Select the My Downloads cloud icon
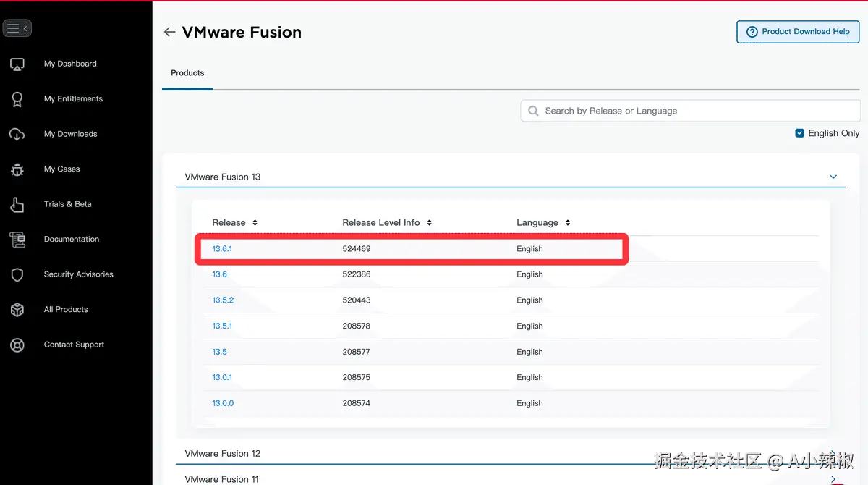This screenshot has height=485, width=868. (x=17, y=135)
